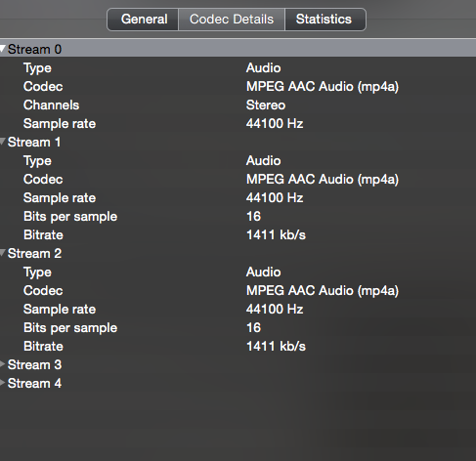
Task: Select the Stream 2 row
Action: (238, 253)
